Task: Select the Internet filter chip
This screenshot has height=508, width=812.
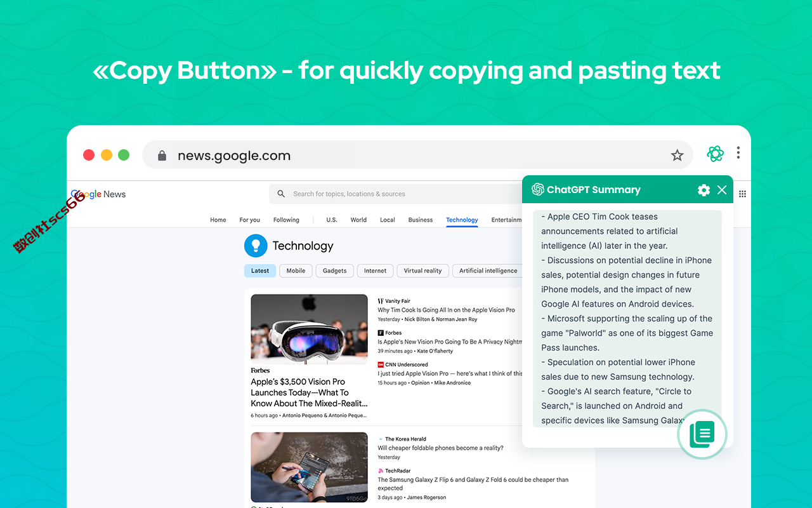Action: pos(375,271)
